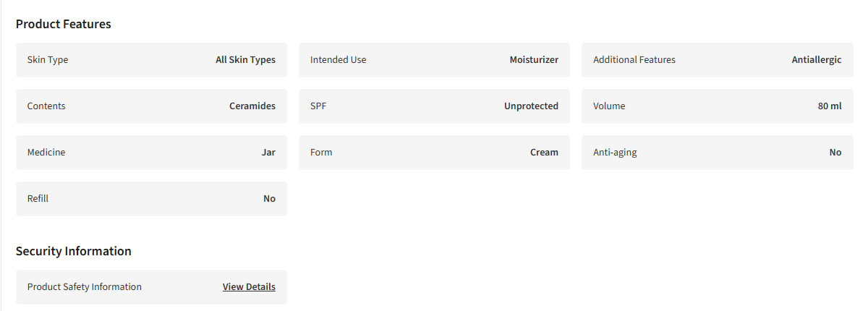Viewport: 868px width, 311px height.
Task: Select the Ceramides value text
Action: [x=252, y=106]
